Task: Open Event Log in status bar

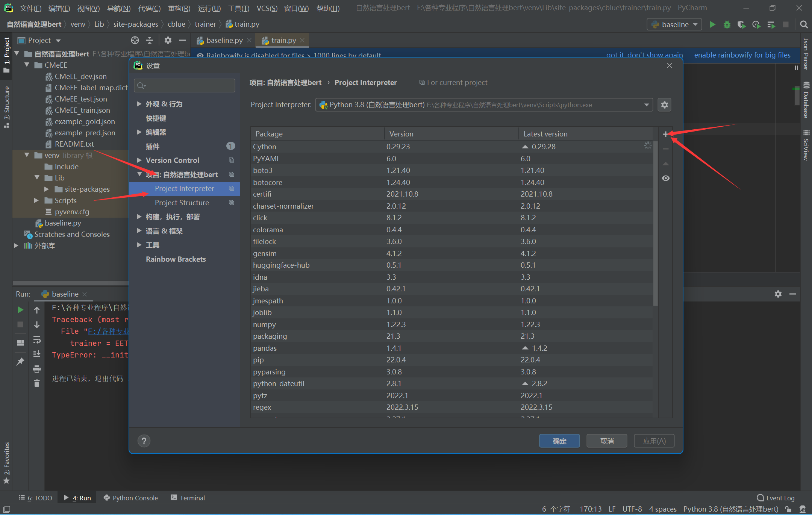Action: 776,498
